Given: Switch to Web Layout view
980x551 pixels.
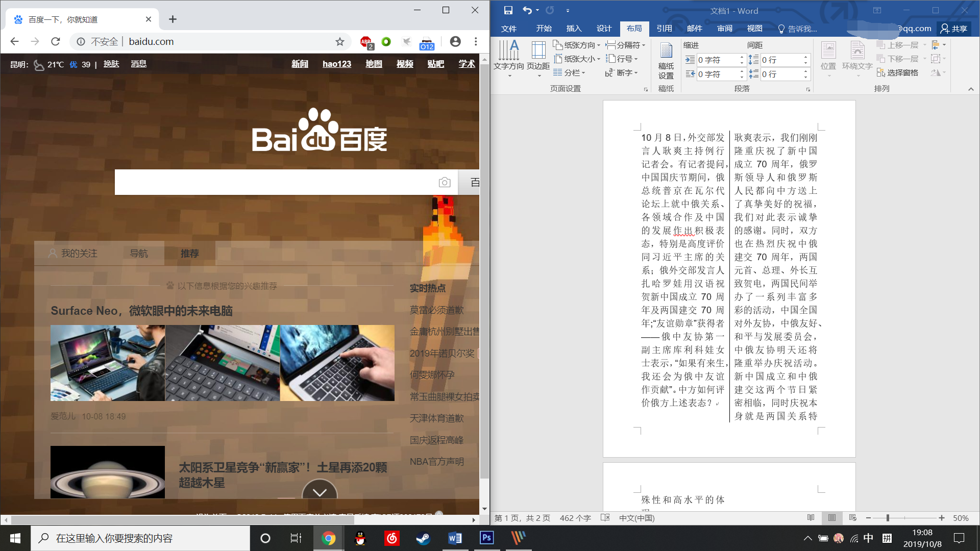Looking at the screenshot, I should [x=852, y=518].
